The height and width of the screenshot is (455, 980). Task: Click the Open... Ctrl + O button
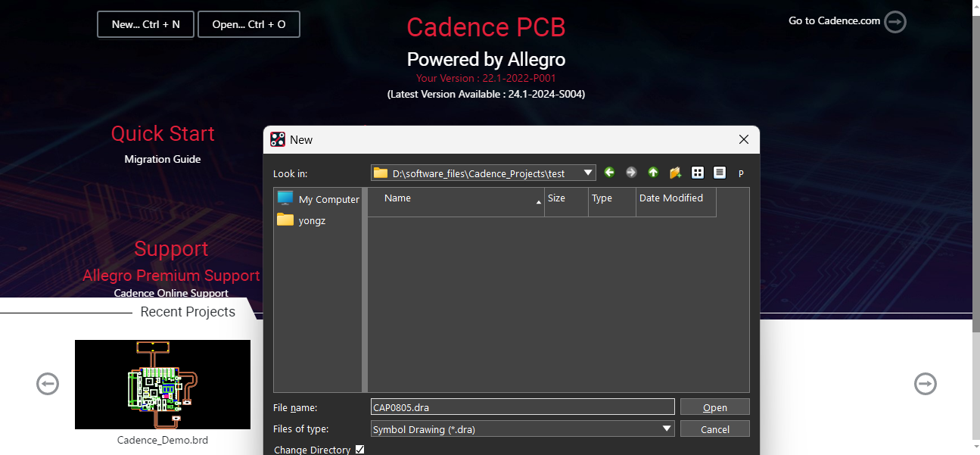point(249,24)
